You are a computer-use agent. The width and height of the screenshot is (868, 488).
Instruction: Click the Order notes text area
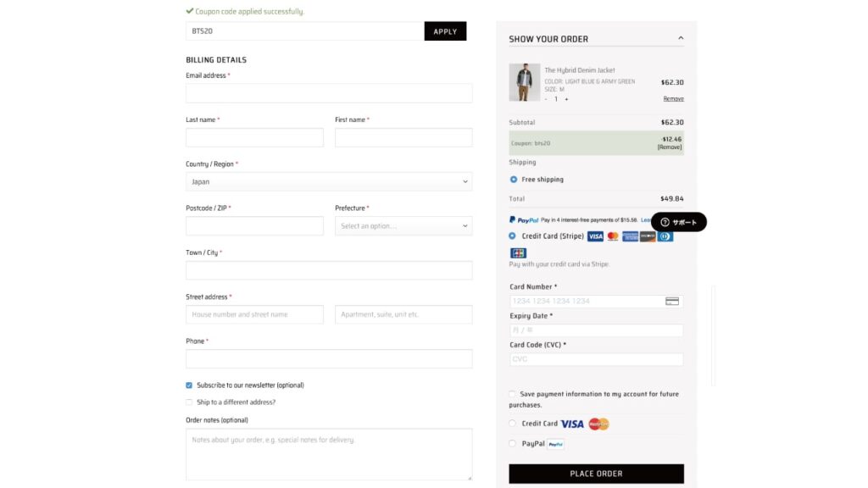(329, 454)
